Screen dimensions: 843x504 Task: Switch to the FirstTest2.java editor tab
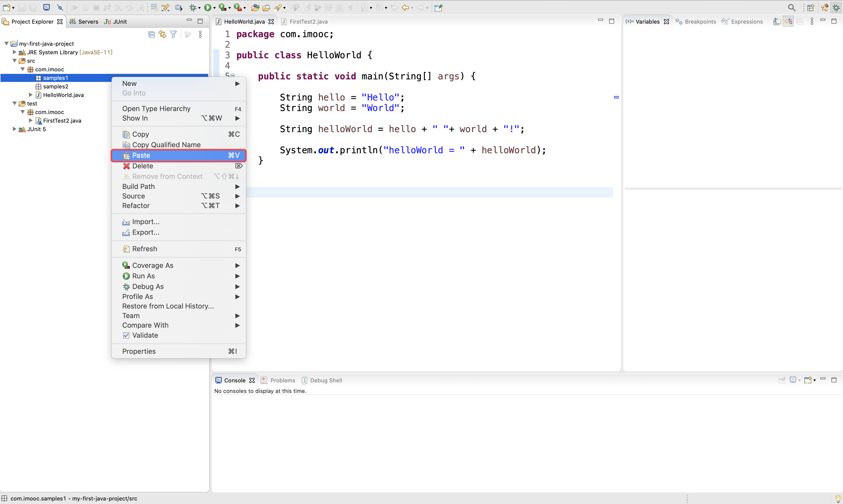tap(305, 21)
